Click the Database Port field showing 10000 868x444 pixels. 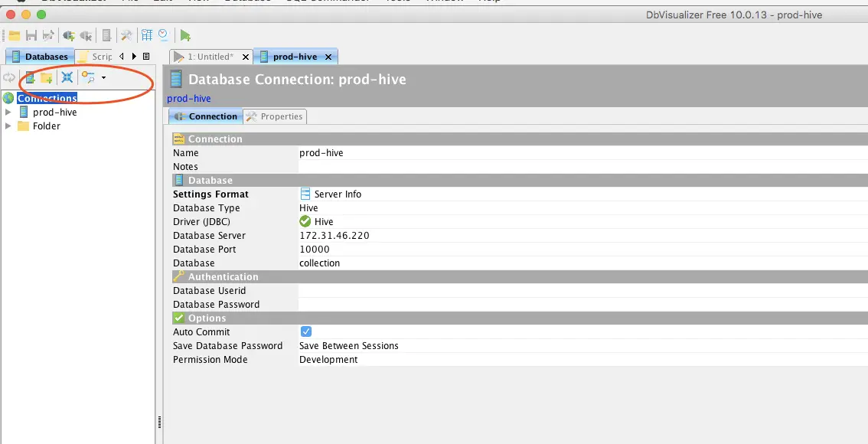coord(583,249)
